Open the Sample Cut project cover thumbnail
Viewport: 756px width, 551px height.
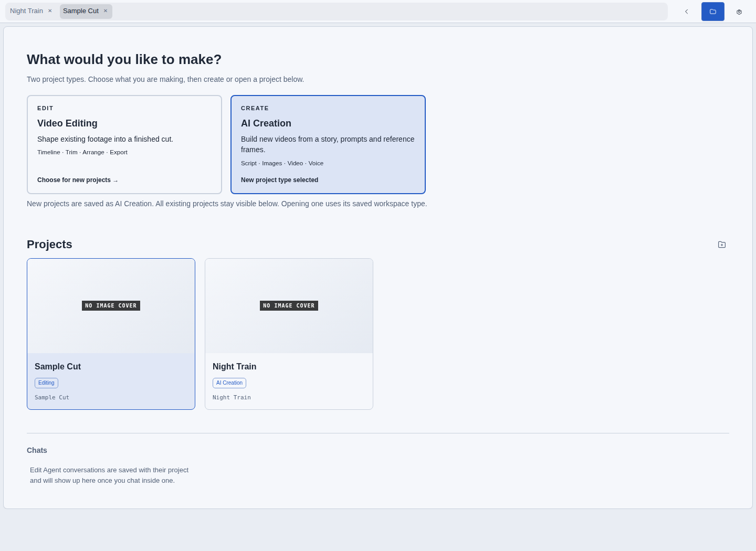point(111,306)
